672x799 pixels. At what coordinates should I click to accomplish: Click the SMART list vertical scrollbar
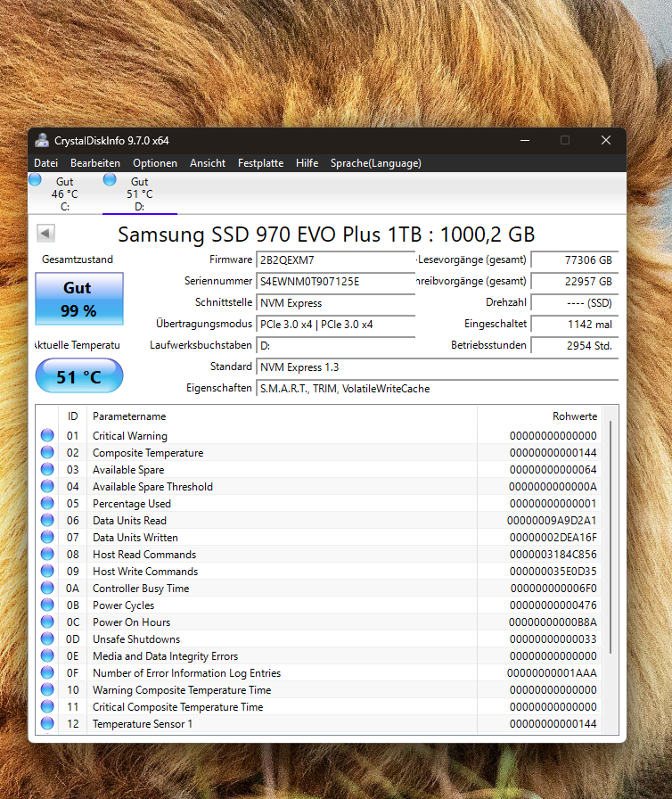(x=611, y=538)
